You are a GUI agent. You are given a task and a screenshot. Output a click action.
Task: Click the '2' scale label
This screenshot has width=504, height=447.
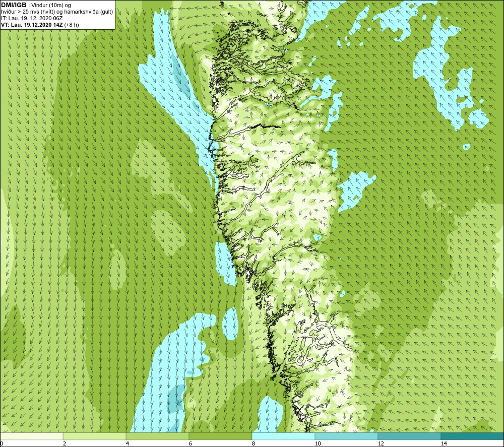coord(65,443)
